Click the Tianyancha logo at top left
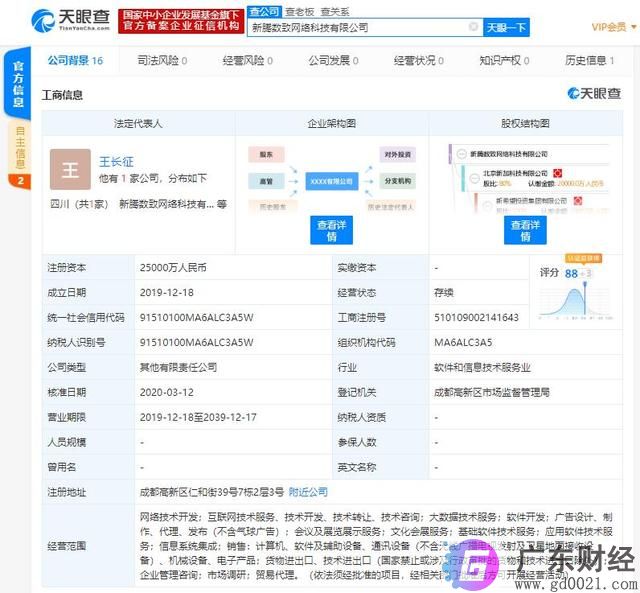This screenshot has width=640, height=593. (x=71, y=20)
